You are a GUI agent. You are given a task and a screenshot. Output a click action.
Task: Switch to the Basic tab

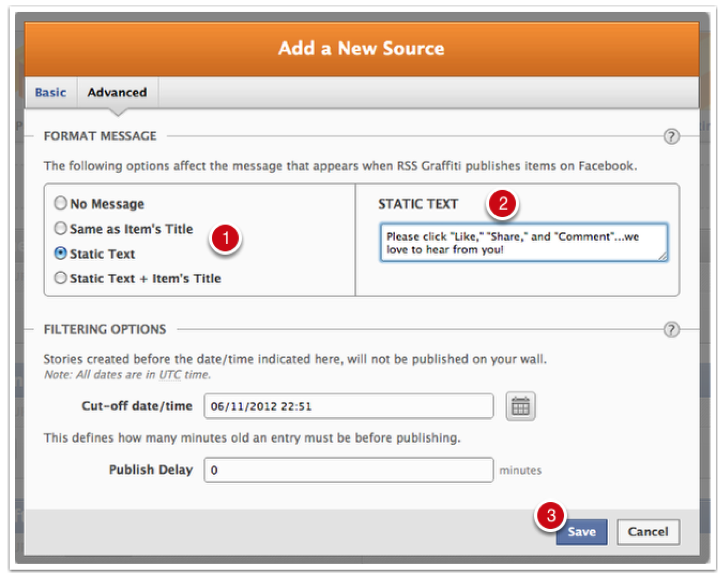click(x=51, y=92)
